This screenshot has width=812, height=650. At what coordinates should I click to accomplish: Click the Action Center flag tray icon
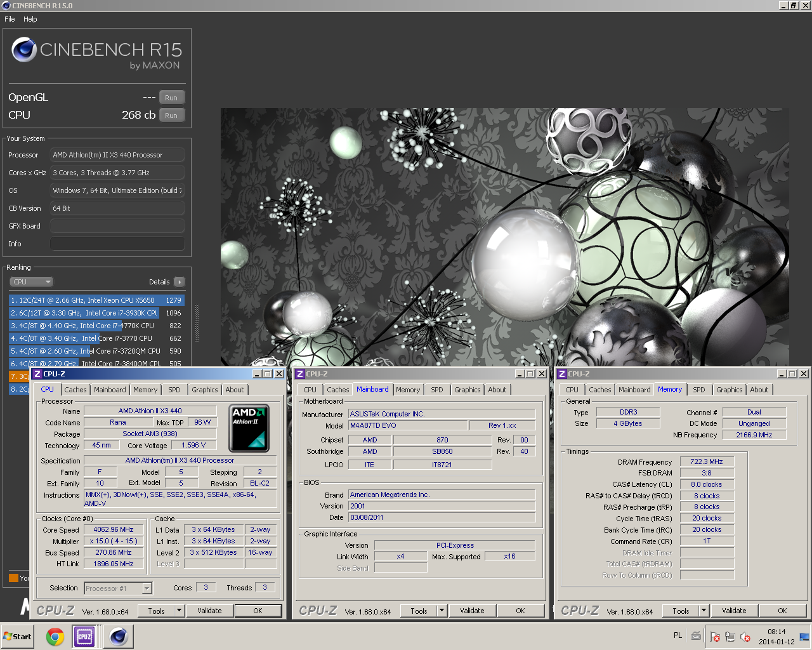click(714, 637)
